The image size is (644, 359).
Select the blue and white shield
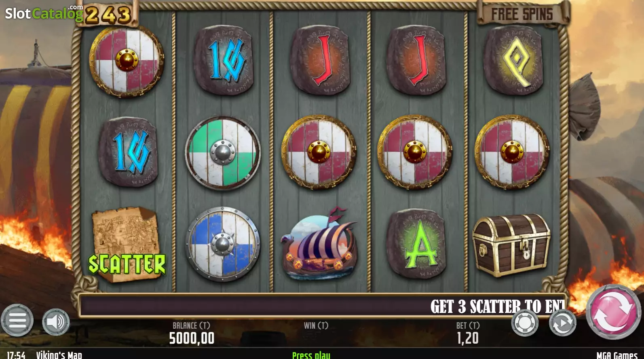pyautogui.click(x=222, y=244)
